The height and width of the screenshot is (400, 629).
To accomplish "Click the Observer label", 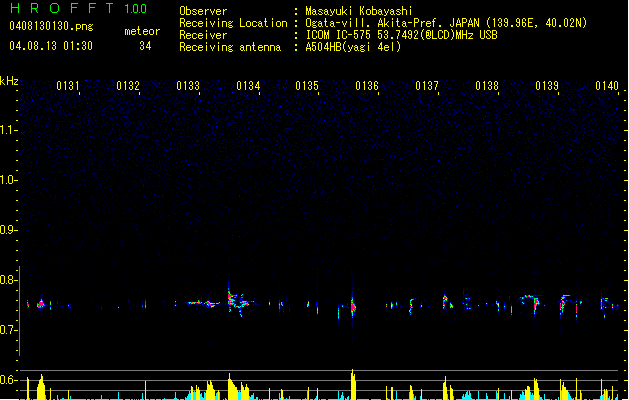I will coord(203,11).
